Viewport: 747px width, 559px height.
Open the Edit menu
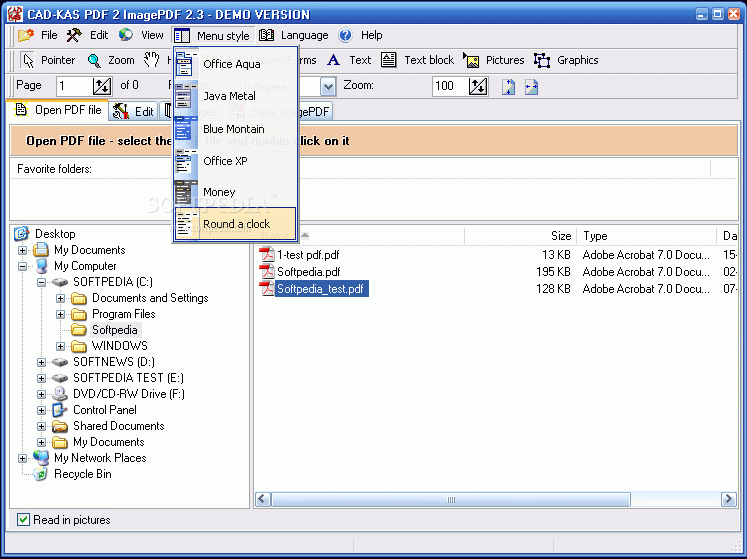click(88, 35)
